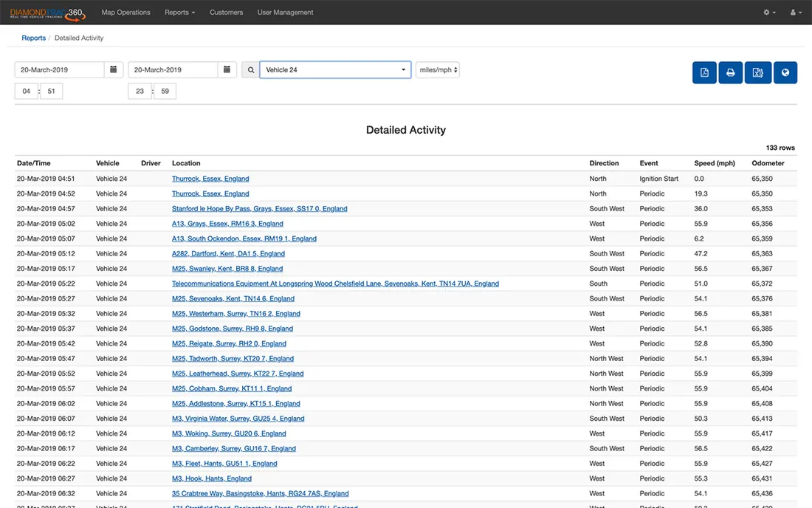The height and width of the screenshot is (508, 812).
Task: Open Stanford le Hope By Pass link
Action: point(259,209)
